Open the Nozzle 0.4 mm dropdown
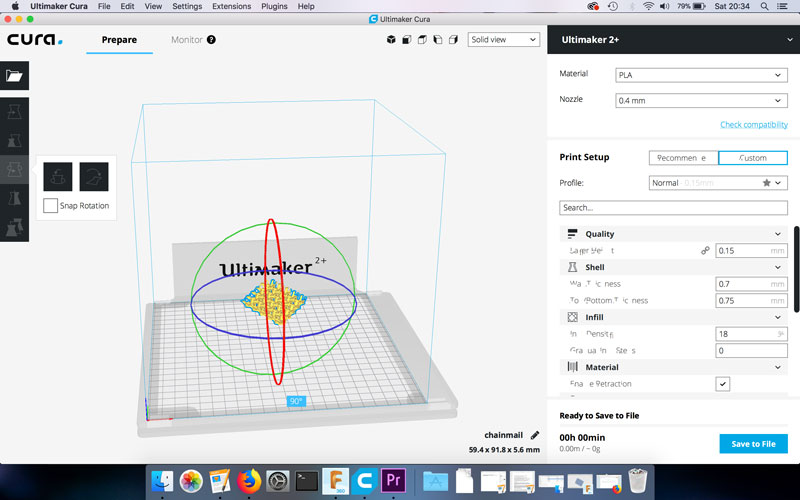 [x=701, y=101]
